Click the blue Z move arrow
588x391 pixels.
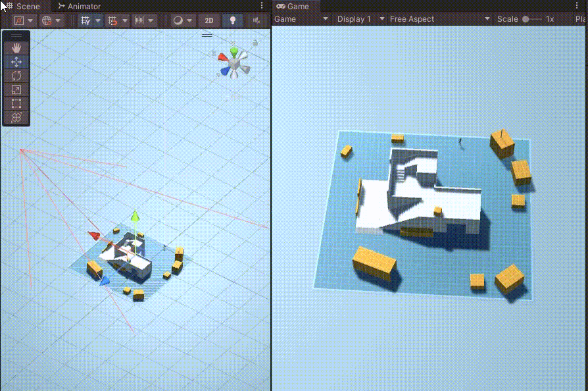click(105, 281)
